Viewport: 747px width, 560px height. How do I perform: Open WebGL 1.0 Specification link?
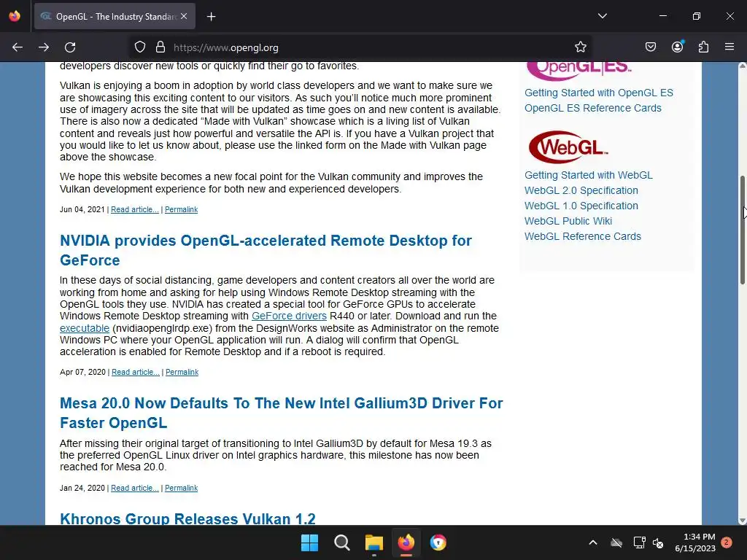[581, 206]
